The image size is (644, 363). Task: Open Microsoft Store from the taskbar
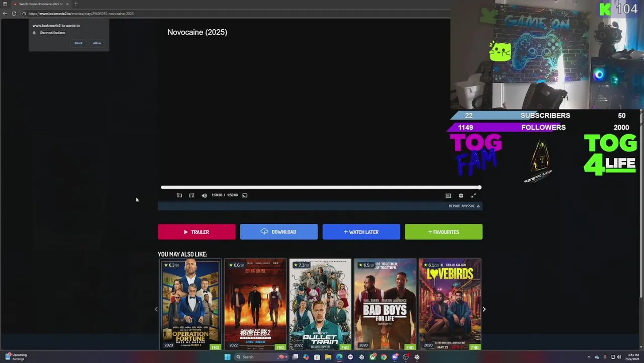point(317,357)
